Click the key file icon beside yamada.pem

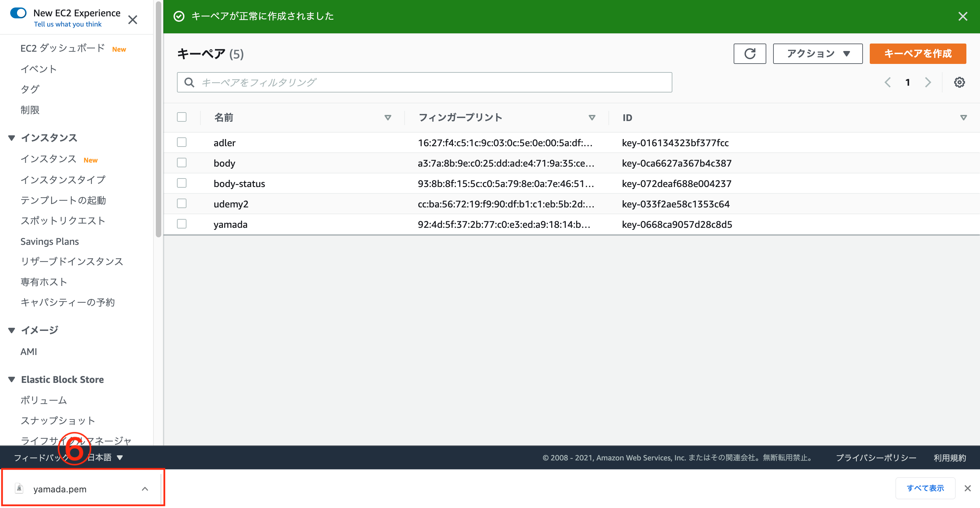(x=19, y=489)
